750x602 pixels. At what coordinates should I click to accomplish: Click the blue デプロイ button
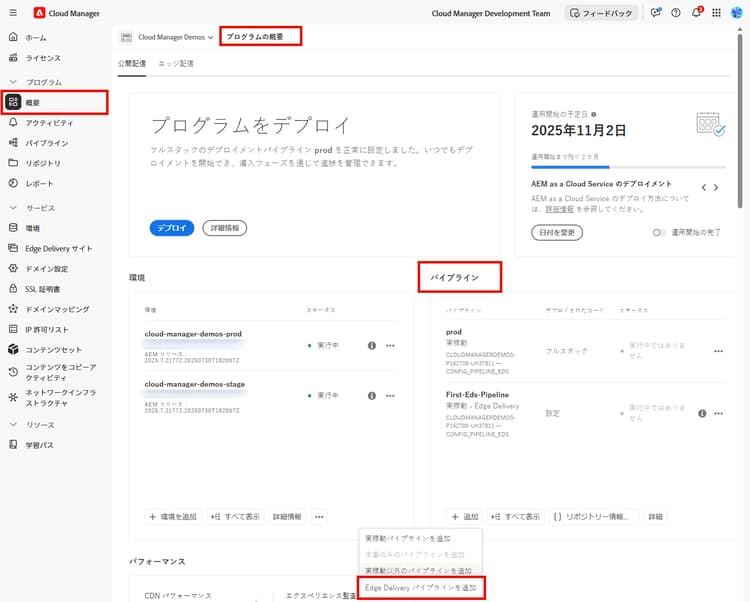point(172,228)
